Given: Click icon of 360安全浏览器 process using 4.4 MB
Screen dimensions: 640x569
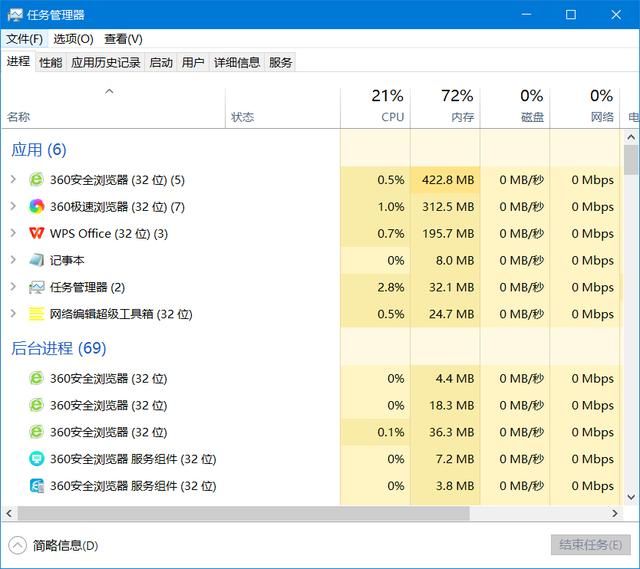Looking at the screenshot, I should [x=36, y=378].
